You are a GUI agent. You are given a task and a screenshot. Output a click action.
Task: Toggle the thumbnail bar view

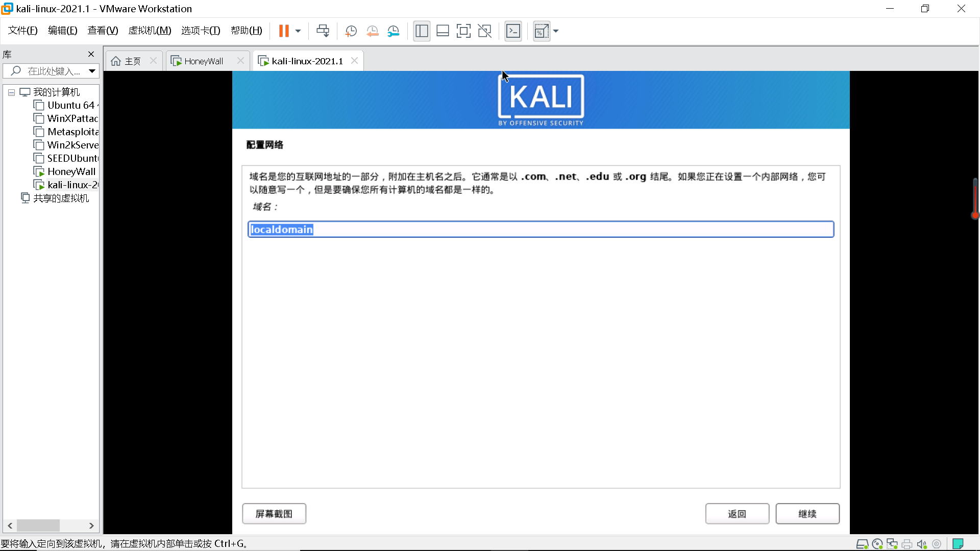coord(443,31)
